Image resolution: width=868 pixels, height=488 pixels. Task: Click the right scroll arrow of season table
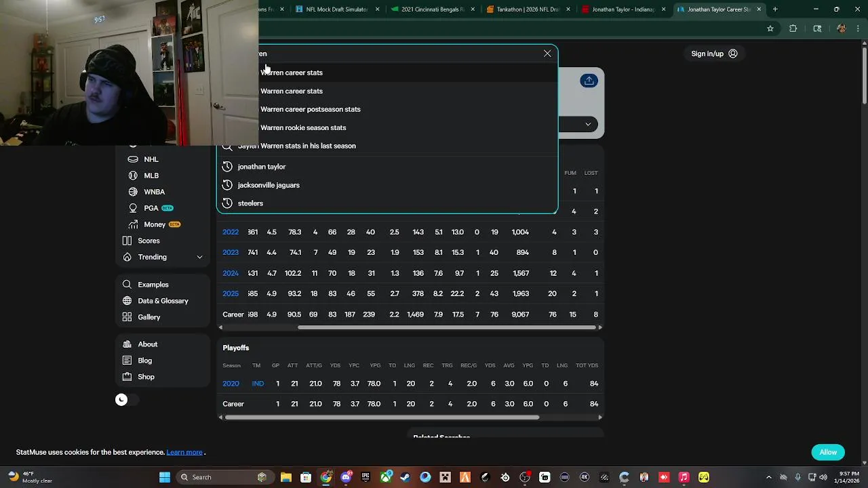(600, 327)
